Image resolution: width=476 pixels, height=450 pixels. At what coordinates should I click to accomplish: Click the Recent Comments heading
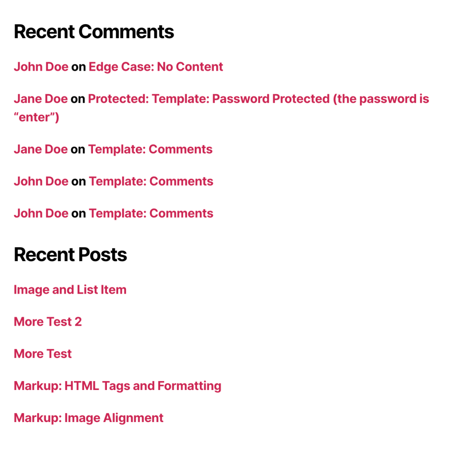[x=94, y=32]
